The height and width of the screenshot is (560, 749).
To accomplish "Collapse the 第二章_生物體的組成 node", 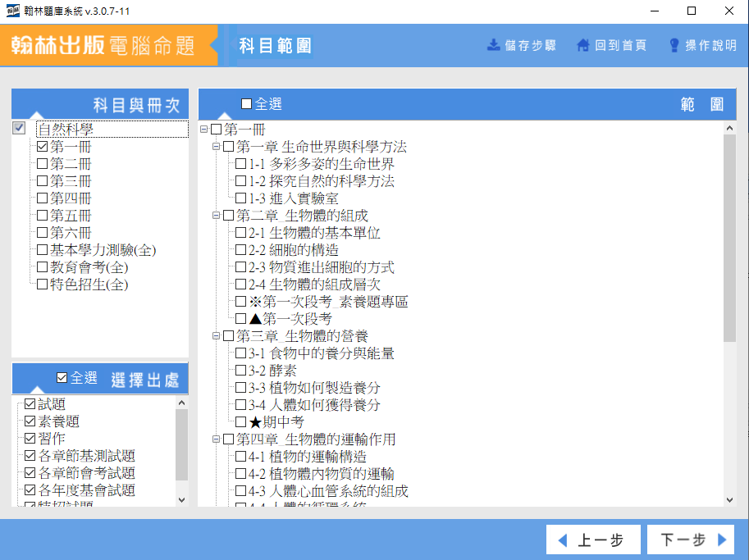I will (216, 216).
